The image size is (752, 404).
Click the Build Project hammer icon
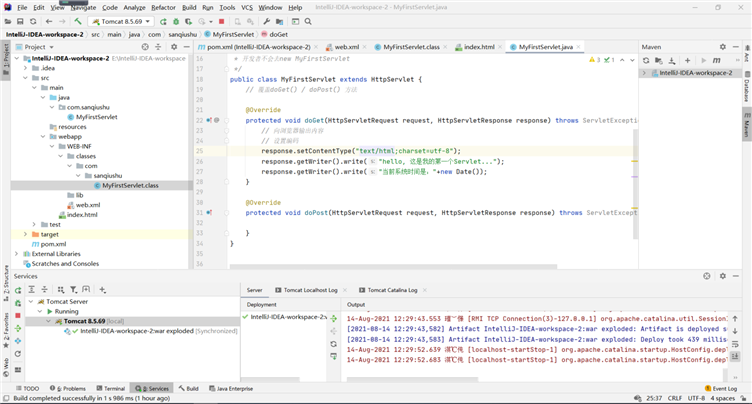point(78,21)
